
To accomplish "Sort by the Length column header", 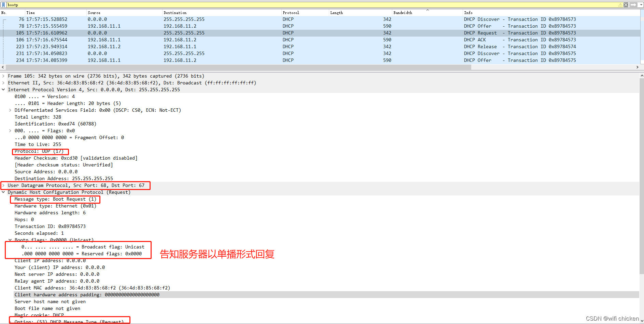I will [x=360, y=13].
